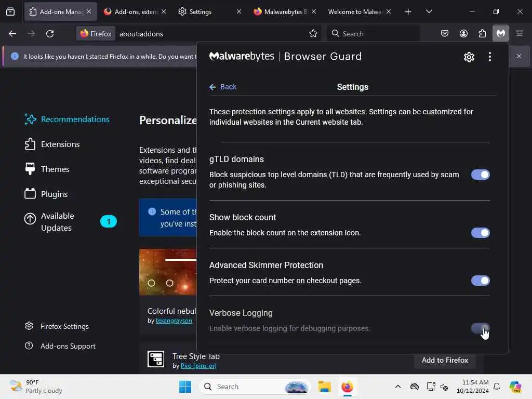
Task: Open File Explorer from taskbar
Action: 324,387
